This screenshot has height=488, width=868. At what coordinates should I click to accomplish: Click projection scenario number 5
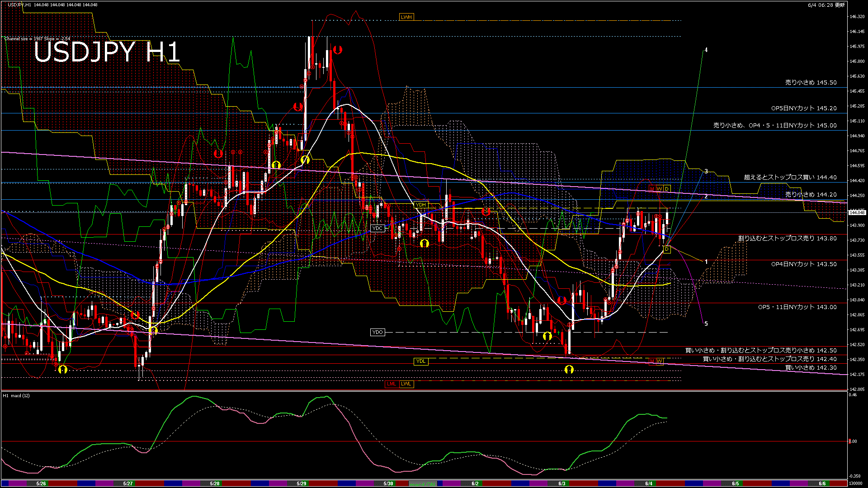point(706,324)
